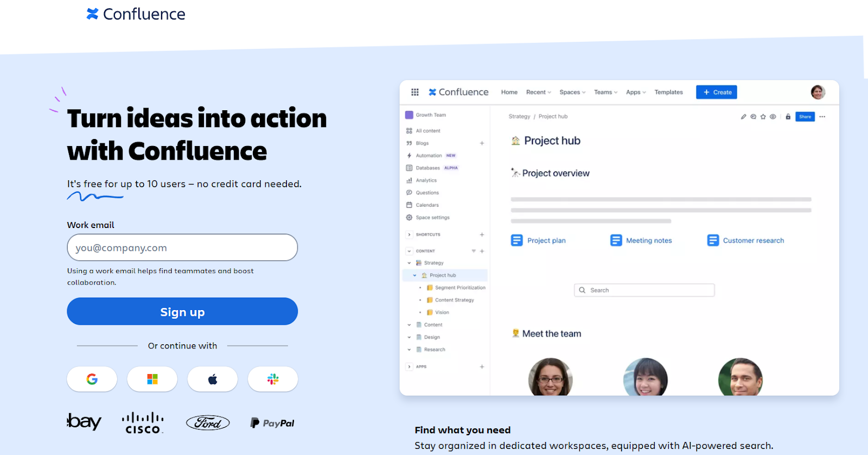The height and width of the screenshot is (455, 868).
Task: Click the Strategy breadcrumb link
Action: 519,117
